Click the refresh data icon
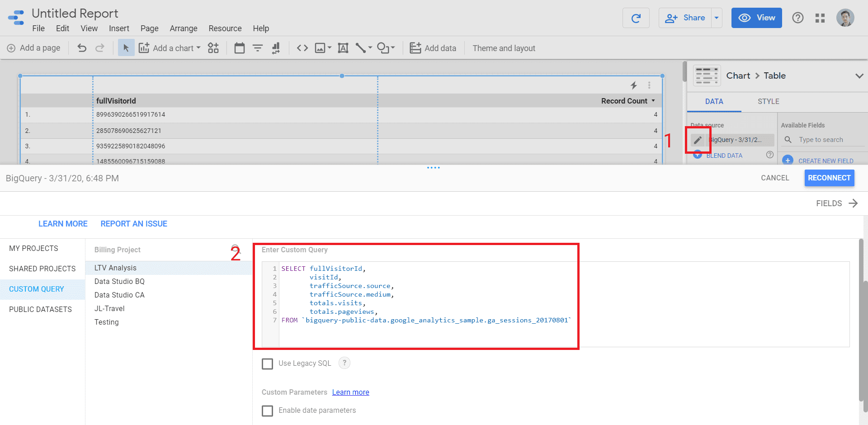868x425 pixels. pos(636,18)
